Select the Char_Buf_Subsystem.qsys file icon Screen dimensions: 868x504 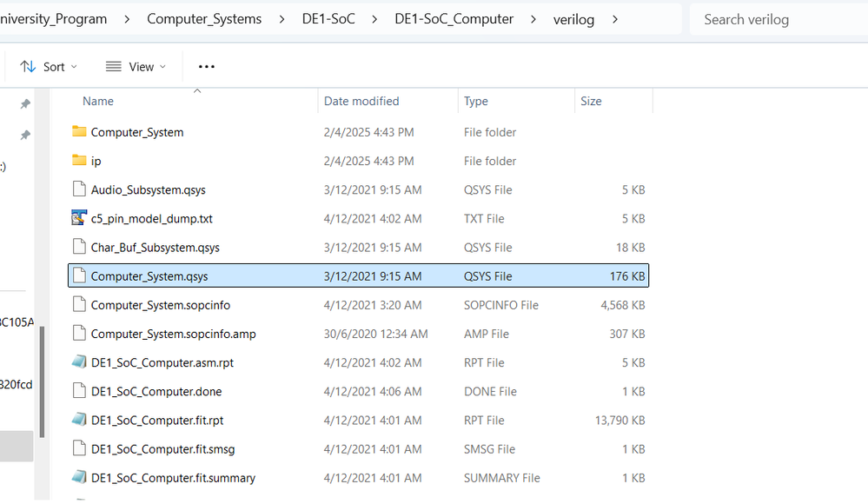tap(79, 247)
